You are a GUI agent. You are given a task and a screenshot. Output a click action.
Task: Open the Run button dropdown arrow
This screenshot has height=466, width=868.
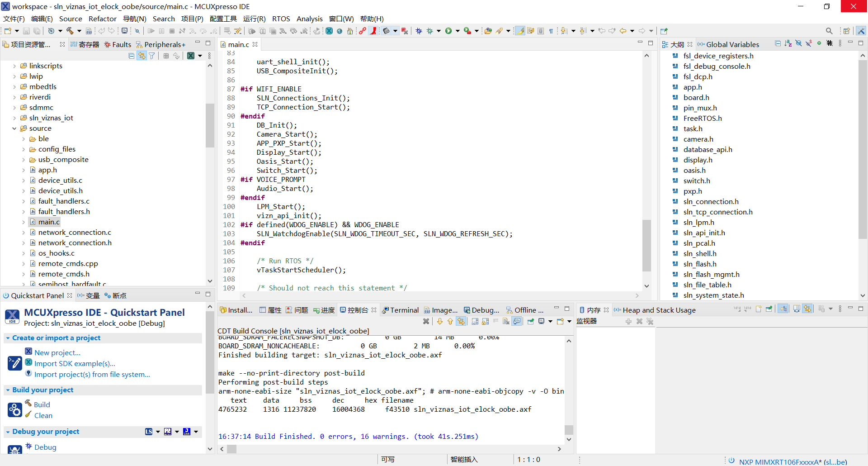458,31
